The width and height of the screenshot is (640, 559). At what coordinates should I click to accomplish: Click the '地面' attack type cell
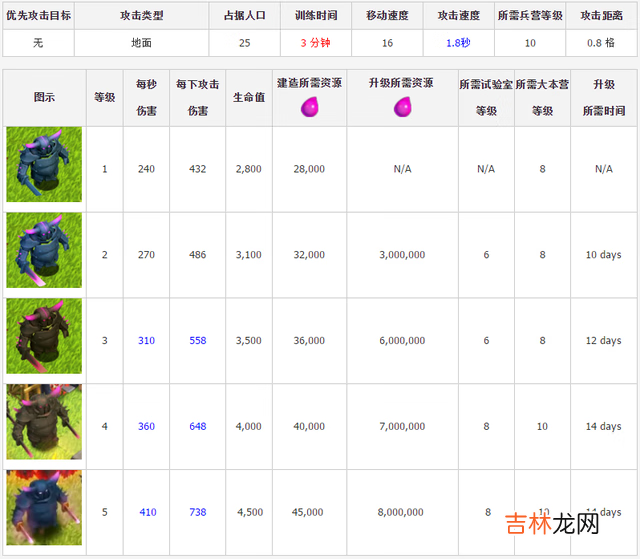[142, 43]
